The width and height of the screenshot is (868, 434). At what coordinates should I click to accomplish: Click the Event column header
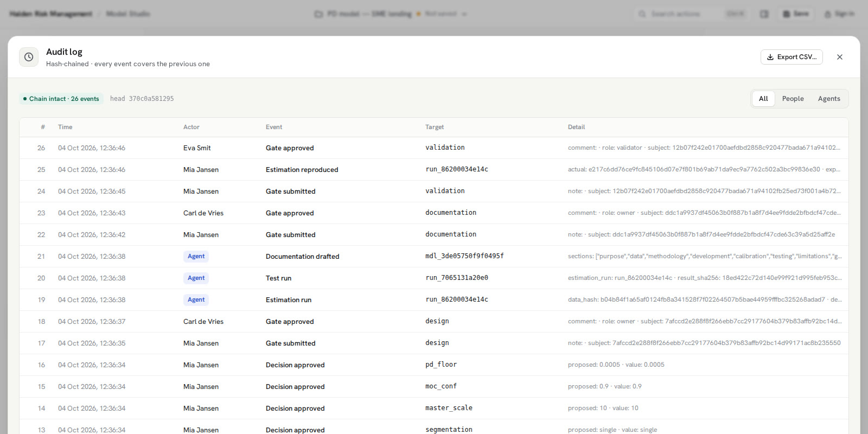[274, 127]
